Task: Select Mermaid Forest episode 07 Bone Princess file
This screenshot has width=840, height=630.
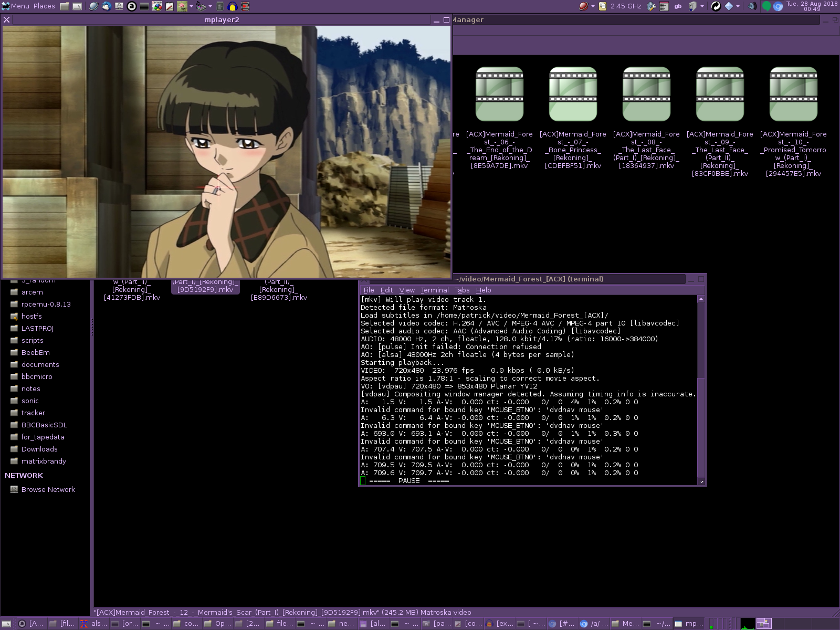Action: 573,118
